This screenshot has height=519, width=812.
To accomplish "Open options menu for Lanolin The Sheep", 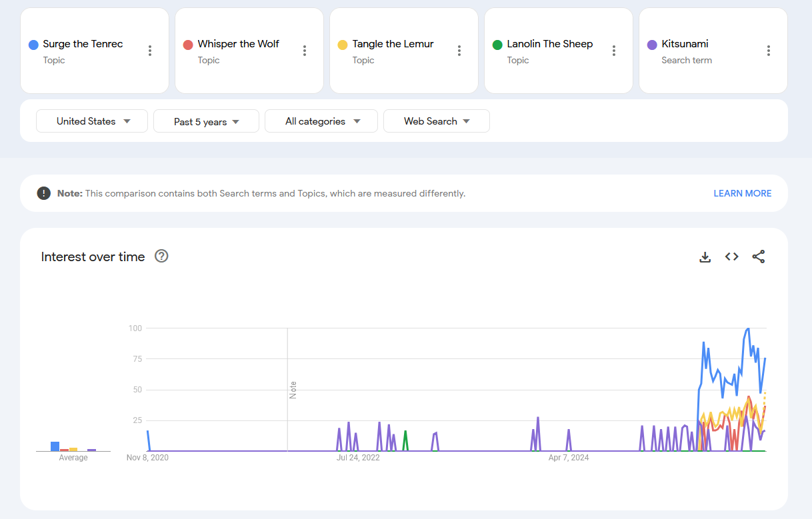I will click(x=614, y=51).
